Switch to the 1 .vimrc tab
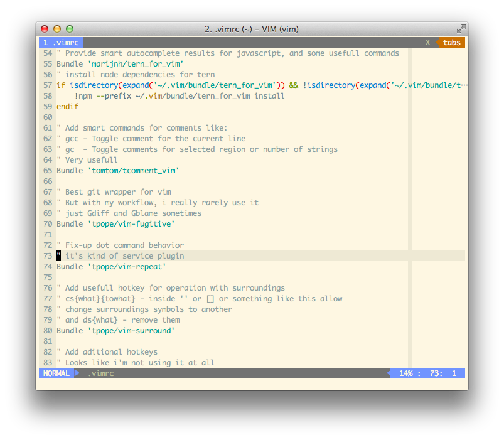The width and height of the screenshot is (504, 440). 61,43
